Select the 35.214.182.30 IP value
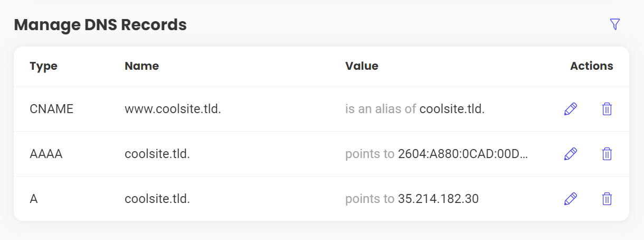This screenshot has height=240, width=644. pos(438,199)
